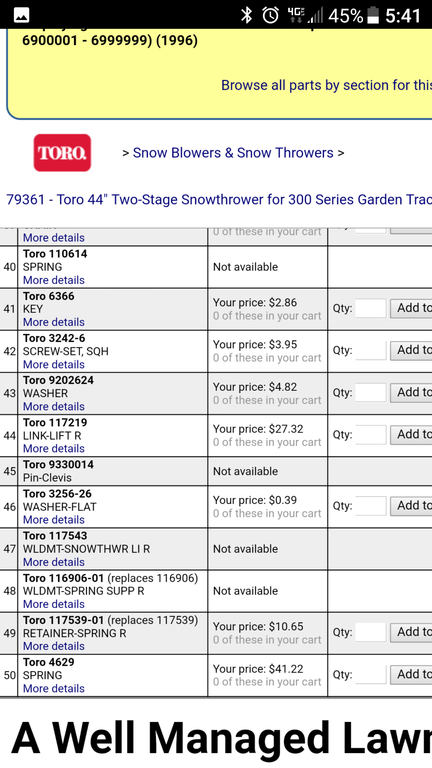Open the 79361 Toro 44" Snowthrower link

point(219,200)
